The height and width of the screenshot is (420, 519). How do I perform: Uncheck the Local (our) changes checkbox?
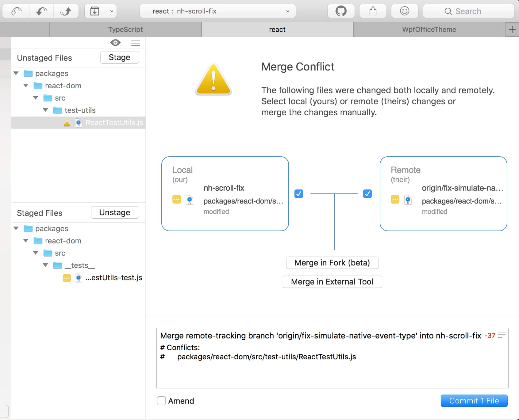pos(299,194)
